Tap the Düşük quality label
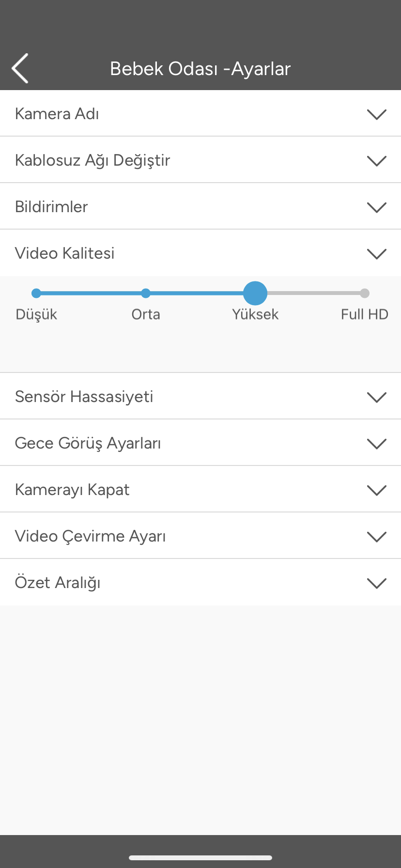401x868 pixels. (36, 314)
